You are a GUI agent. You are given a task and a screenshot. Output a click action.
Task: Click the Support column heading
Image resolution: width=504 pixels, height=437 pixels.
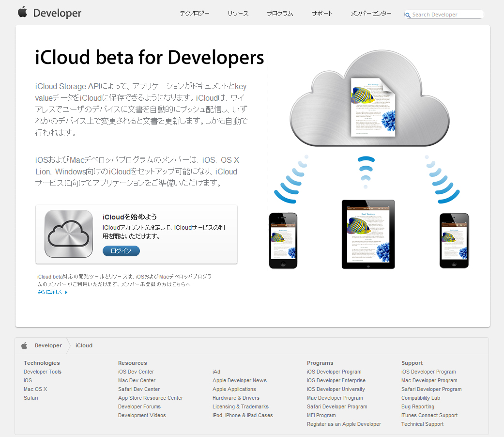point(412,363)
